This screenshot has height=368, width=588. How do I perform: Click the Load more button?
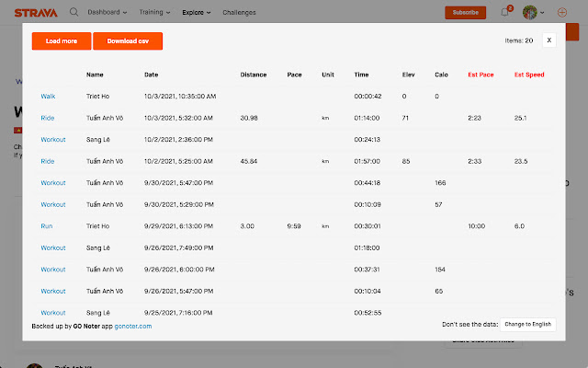(x=62, y=40)
